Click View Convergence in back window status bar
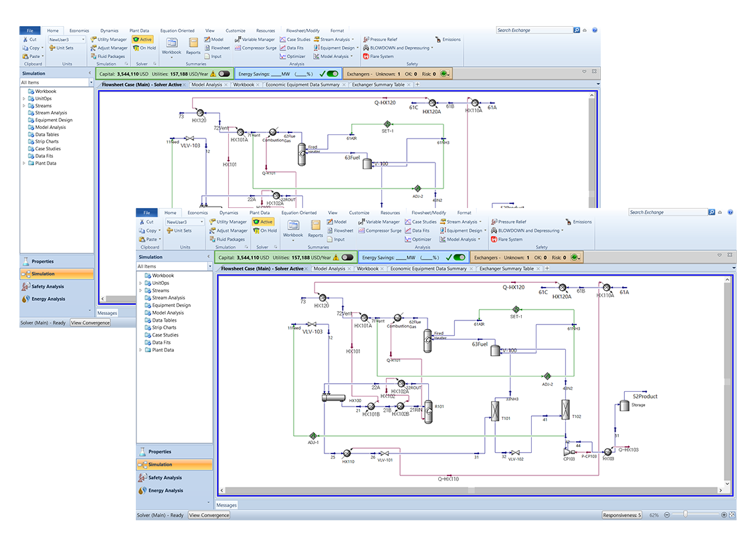Image resolution: width=756 pixels, height=535 pixels. pos(90,322)
